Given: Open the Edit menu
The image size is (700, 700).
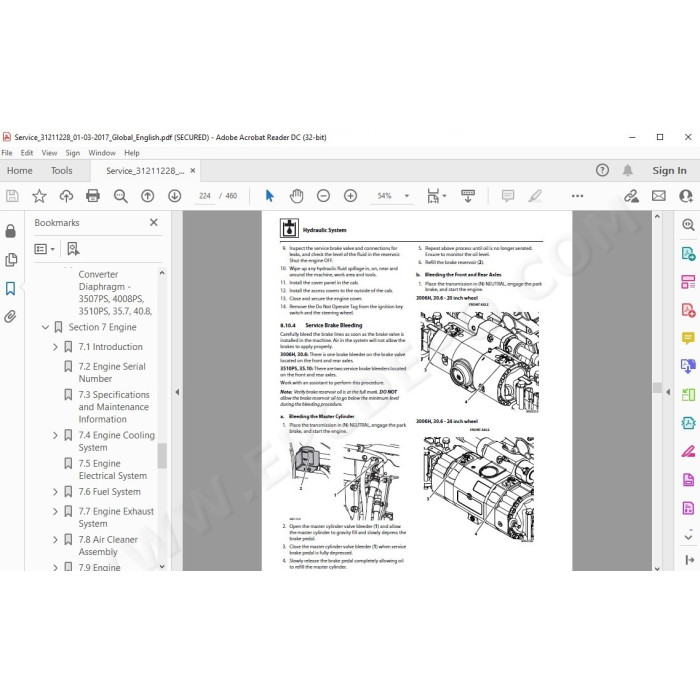Looking at the screenshot, I should (27, 153).
